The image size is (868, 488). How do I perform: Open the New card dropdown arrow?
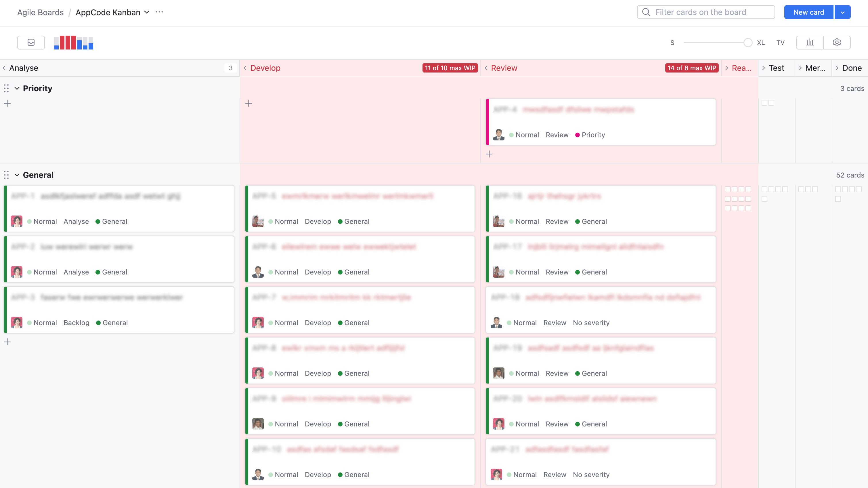click(x=842, y=12)
